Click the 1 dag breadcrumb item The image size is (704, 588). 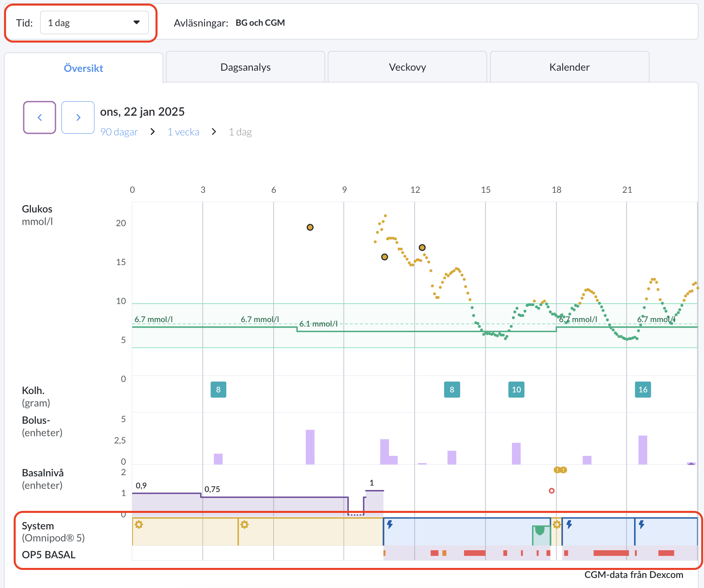coord(240,132)
